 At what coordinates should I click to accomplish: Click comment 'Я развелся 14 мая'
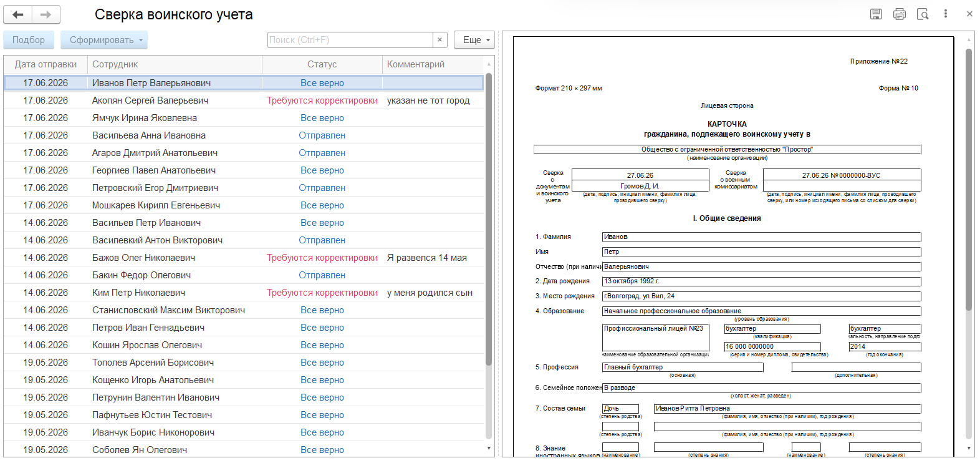427,258
